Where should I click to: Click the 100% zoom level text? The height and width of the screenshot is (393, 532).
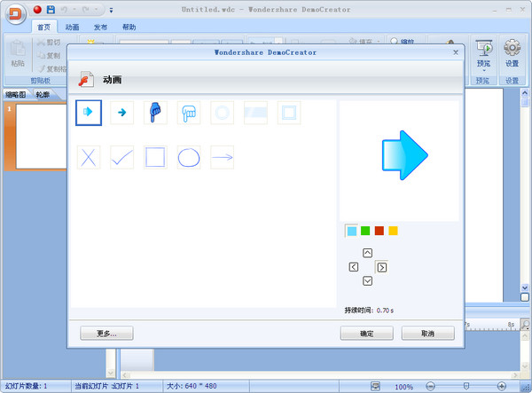coord(403,387)
